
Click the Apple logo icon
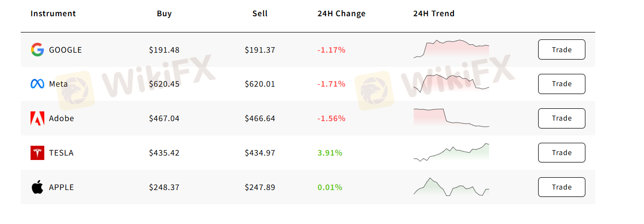37,188
